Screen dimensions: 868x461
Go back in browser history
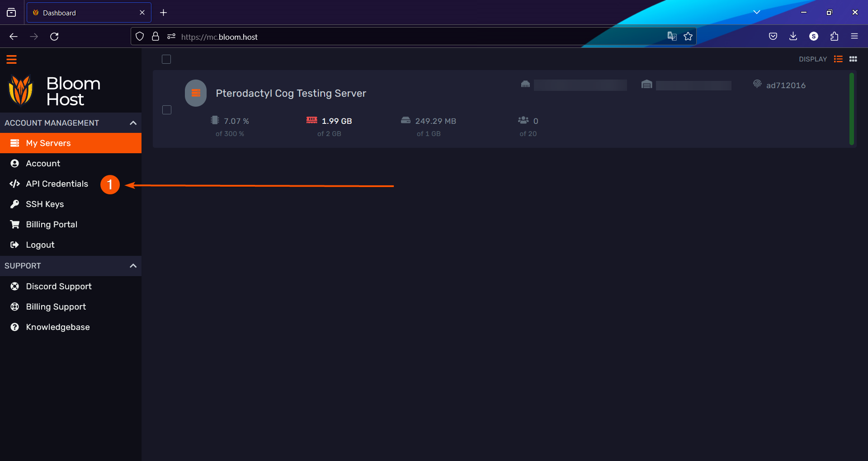click(14, 37)
